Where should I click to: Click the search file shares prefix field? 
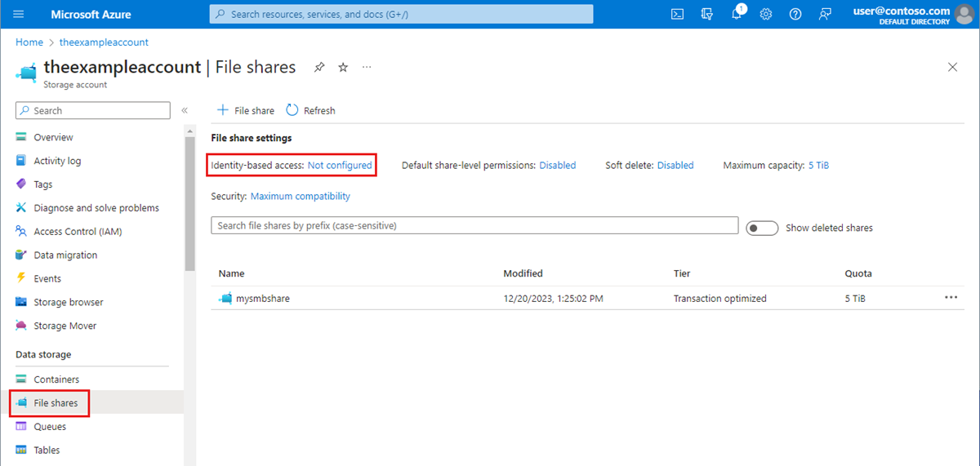coord(474,225)
